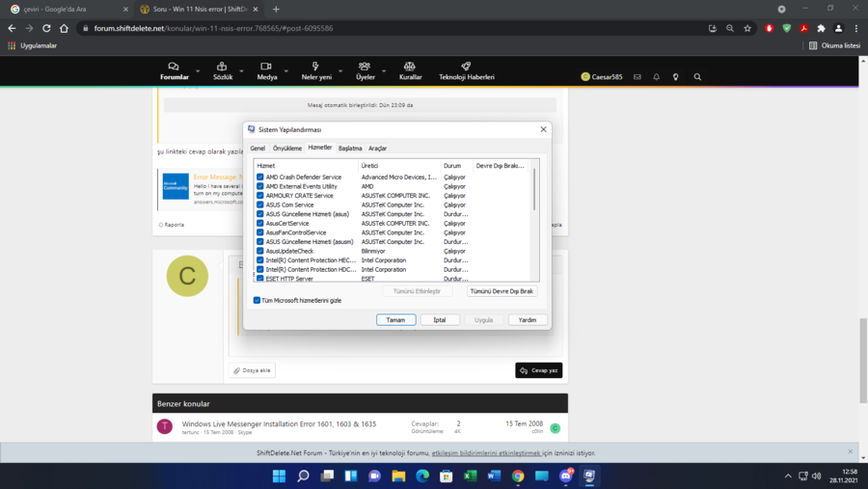Sort by Üretici column header
This screenshot has width=868, height=489.
[399, 166]
